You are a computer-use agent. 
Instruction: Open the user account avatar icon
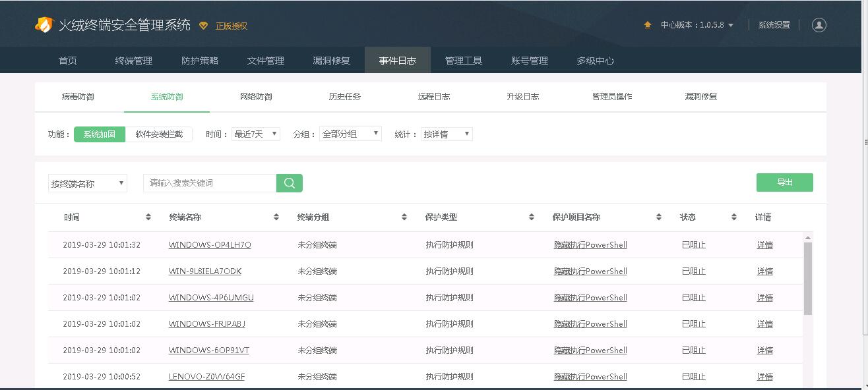819,25
